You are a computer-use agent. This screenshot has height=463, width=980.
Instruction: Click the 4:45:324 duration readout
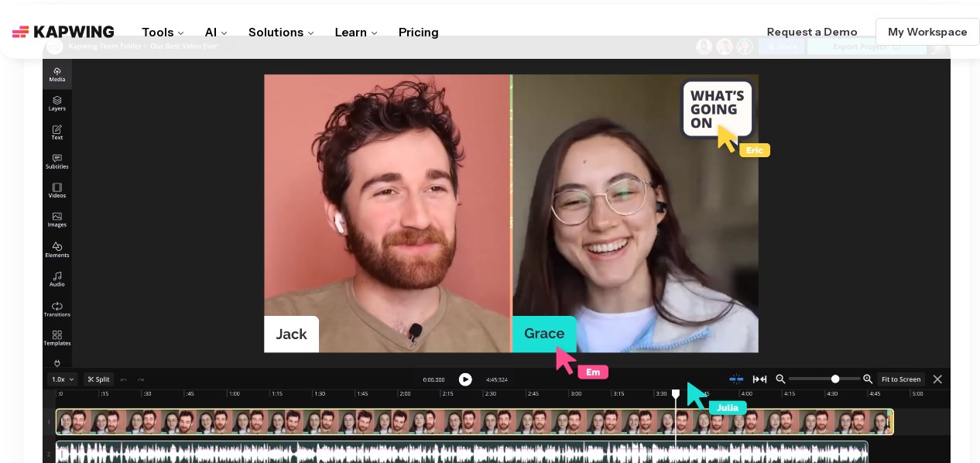497,379
